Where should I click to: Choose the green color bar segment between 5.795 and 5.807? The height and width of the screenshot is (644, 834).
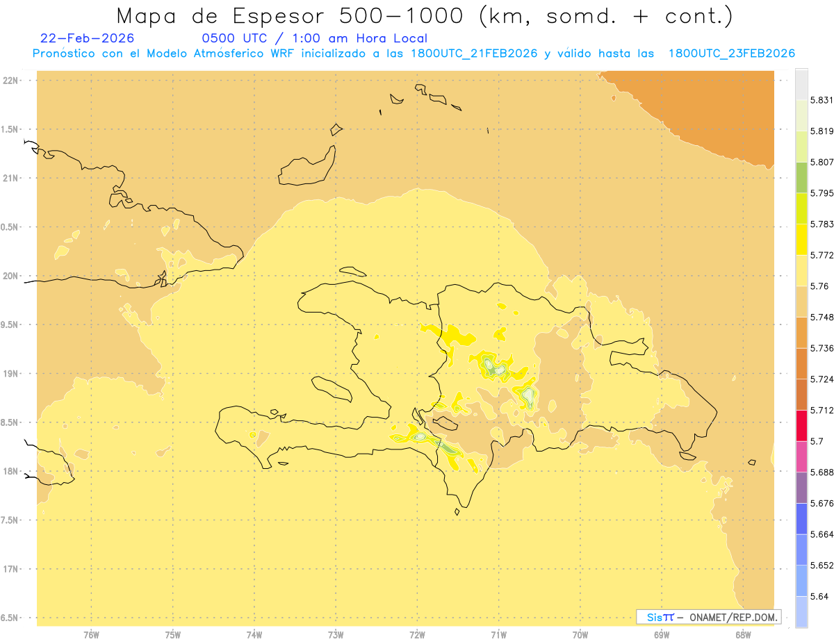[801, 177]
